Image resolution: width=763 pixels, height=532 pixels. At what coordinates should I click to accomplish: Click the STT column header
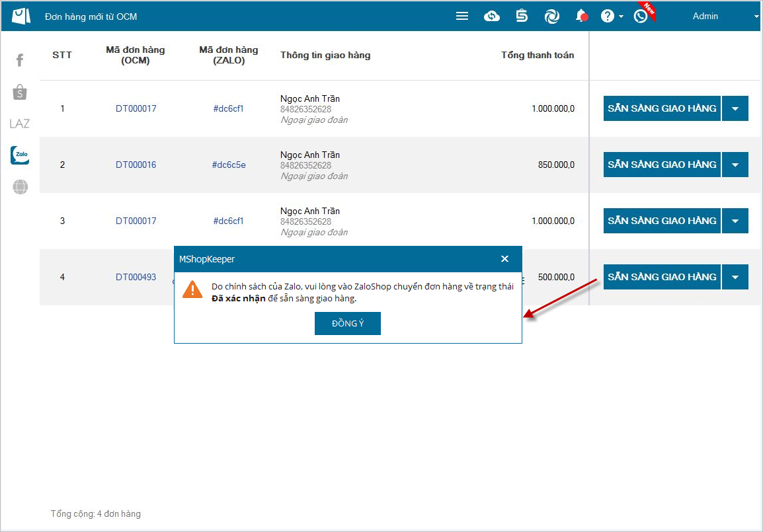pos(61,55)
